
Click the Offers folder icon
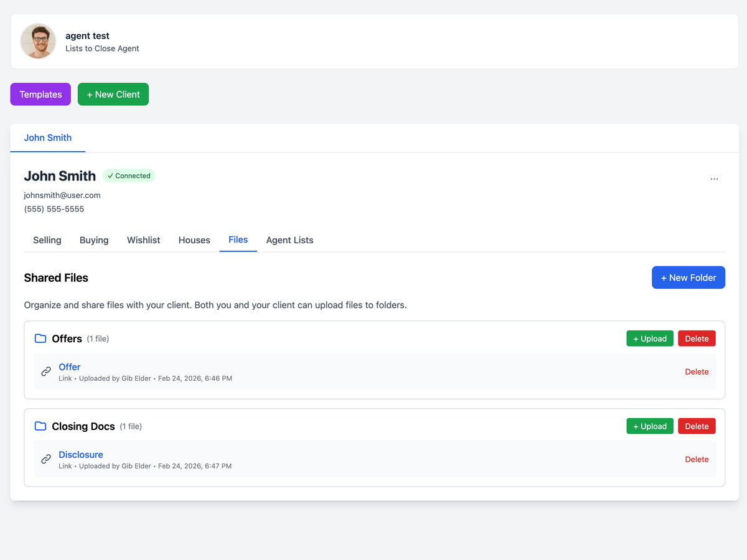(x=40, y=338)
